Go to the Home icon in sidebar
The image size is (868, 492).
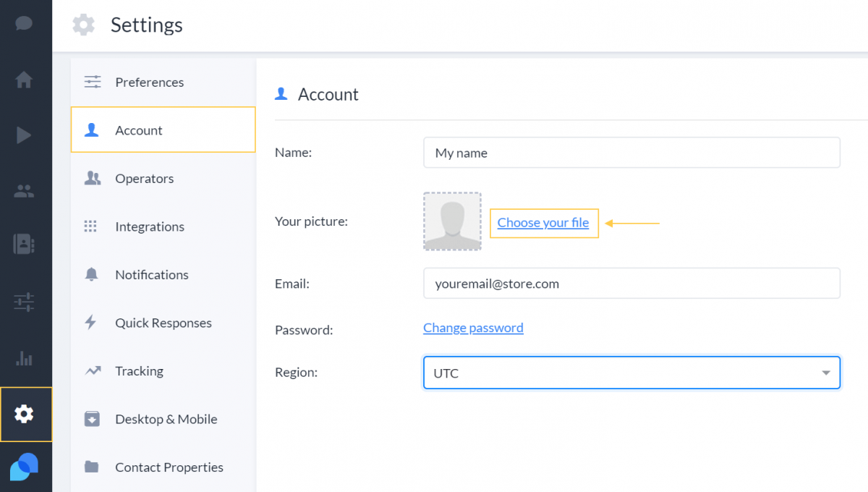click(24, 80)
